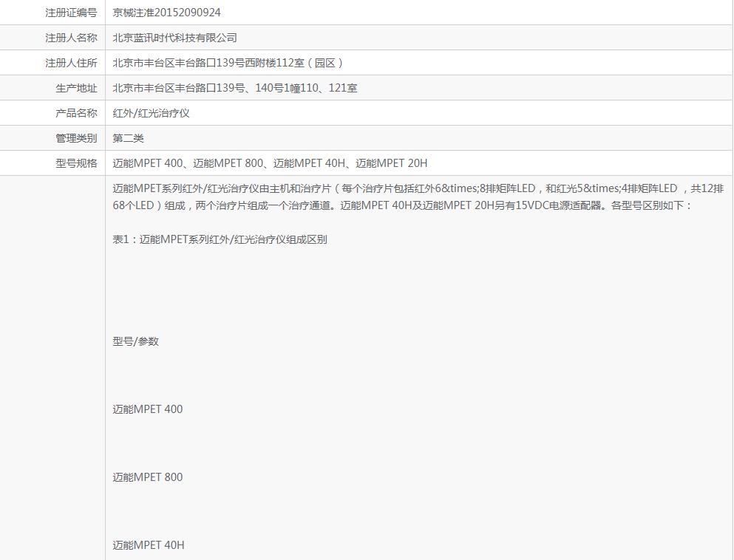Click model list starting 迈能MPET 400、迈能MPET 800
Image resolution: width=734 pixels, height=560 pixels.
[270, 163]
